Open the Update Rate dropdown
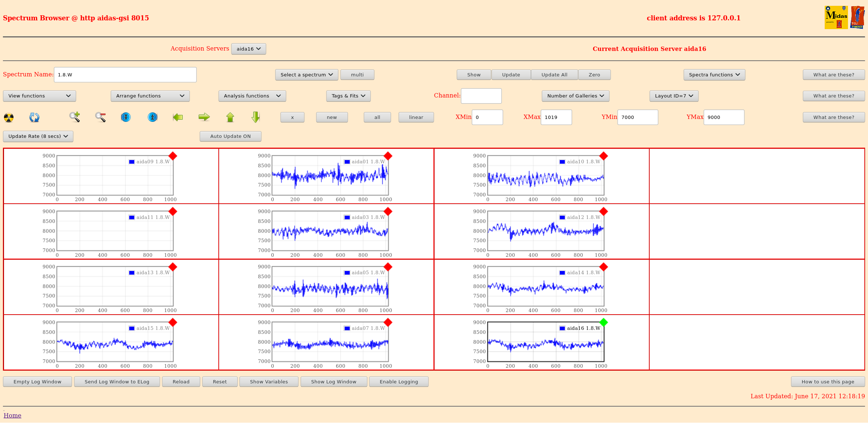Image resolution: width=868 pixels, height=423 pixels. (38, 136)
